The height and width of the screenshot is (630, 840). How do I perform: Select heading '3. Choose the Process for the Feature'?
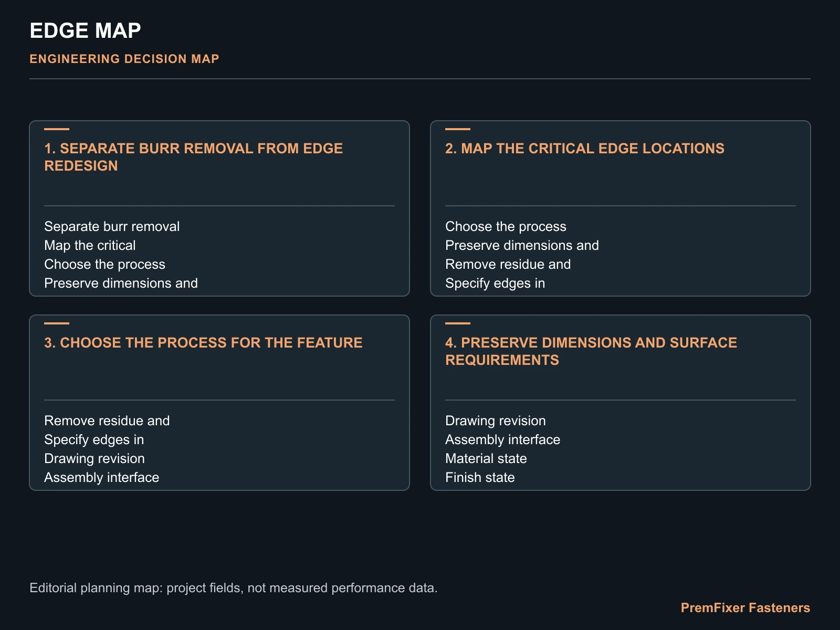coord(204,343)
